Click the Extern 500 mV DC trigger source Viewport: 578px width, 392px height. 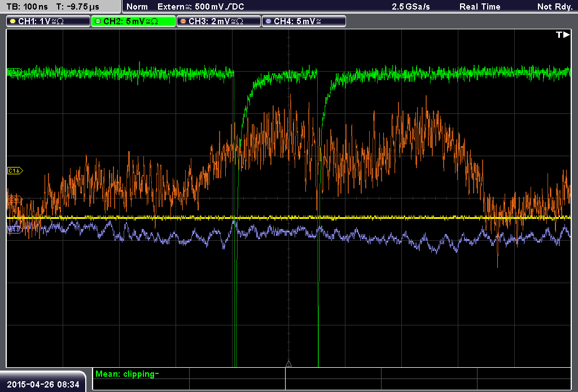click(x=200, y=7)
